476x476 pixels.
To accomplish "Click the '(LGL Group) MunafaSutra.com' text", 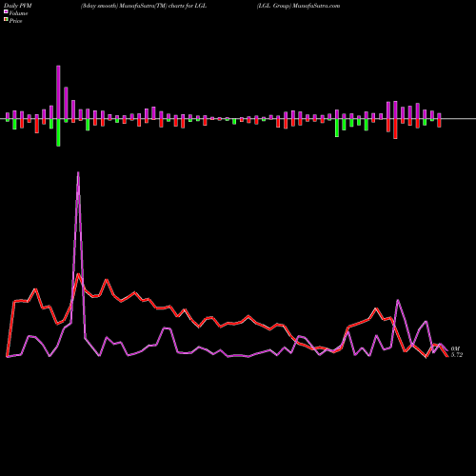I will 298,6.
